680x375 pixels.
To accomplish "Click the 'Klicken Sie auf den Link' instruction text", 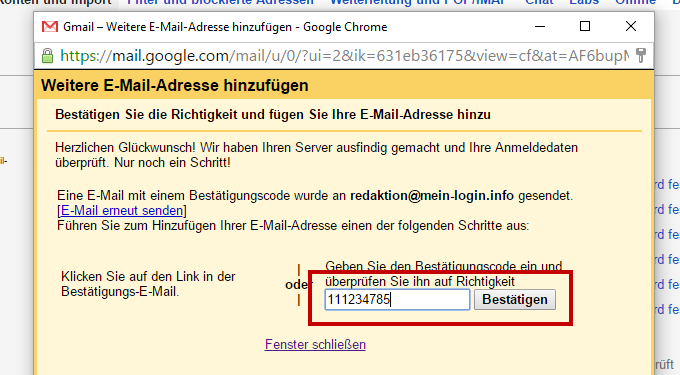I will [x=148, y=284].
